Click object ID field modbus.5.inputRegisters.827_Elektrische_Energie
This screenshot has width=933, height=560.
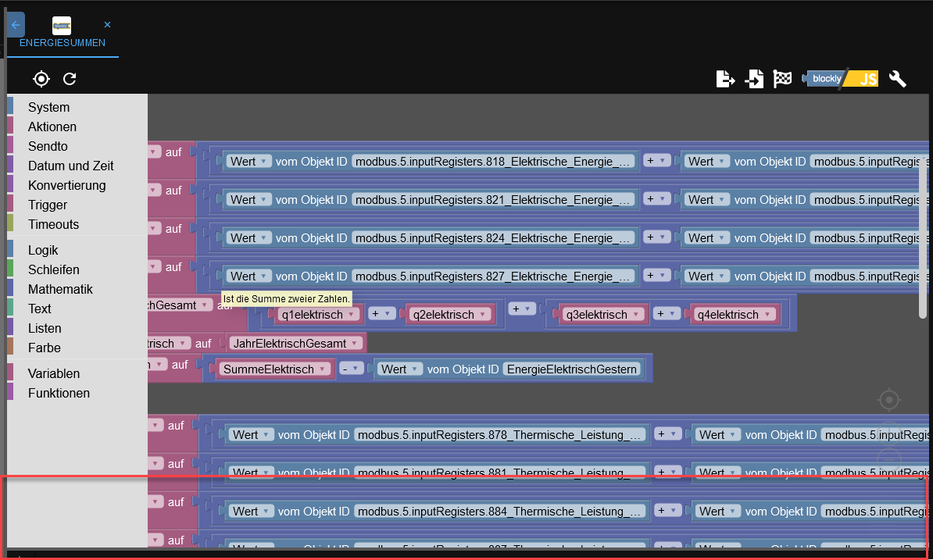[493, 276]
